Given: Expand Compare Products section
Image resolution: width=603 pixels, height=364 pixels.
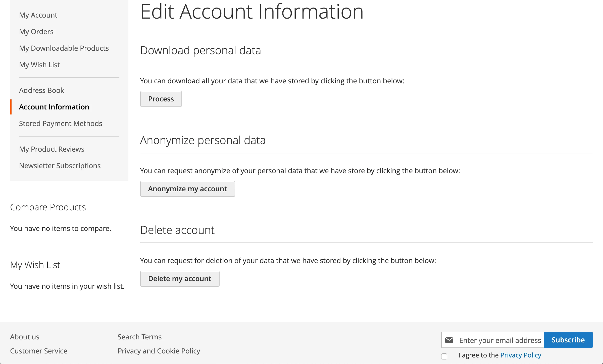Looking at the screenshot, I should [x=48, y=207].
